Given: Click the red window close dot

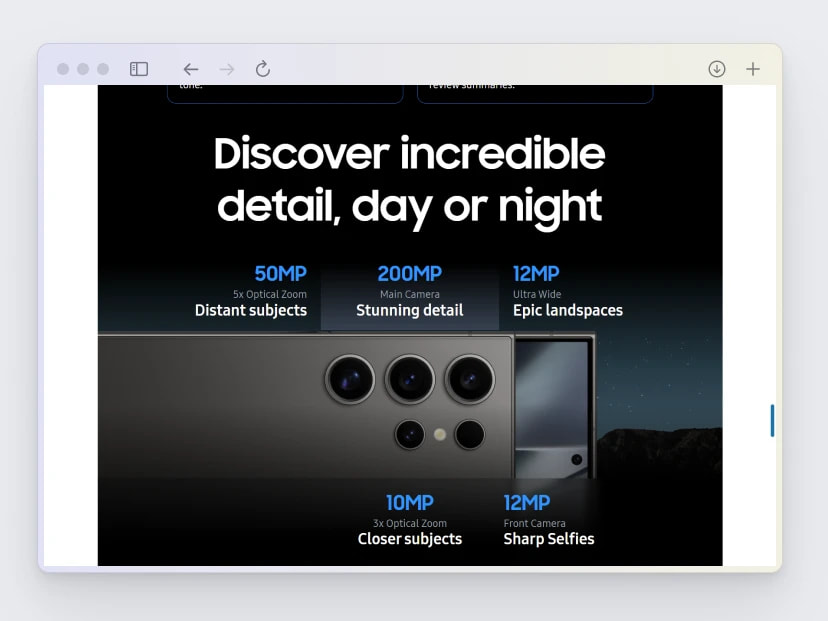Looking at the screenshot, I should click(x=63, y=69).
